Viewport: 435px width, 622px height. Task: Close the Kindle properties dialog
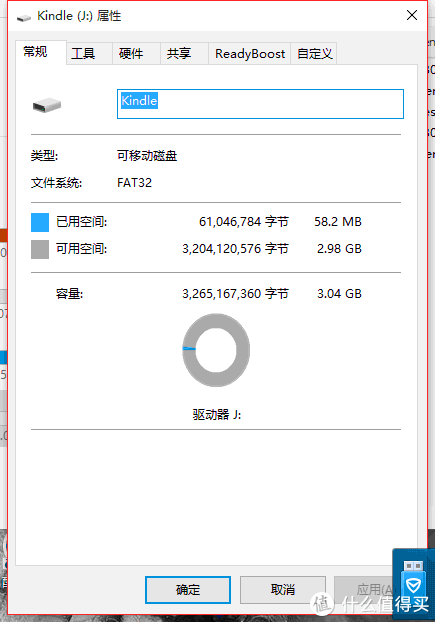(412, 15)
